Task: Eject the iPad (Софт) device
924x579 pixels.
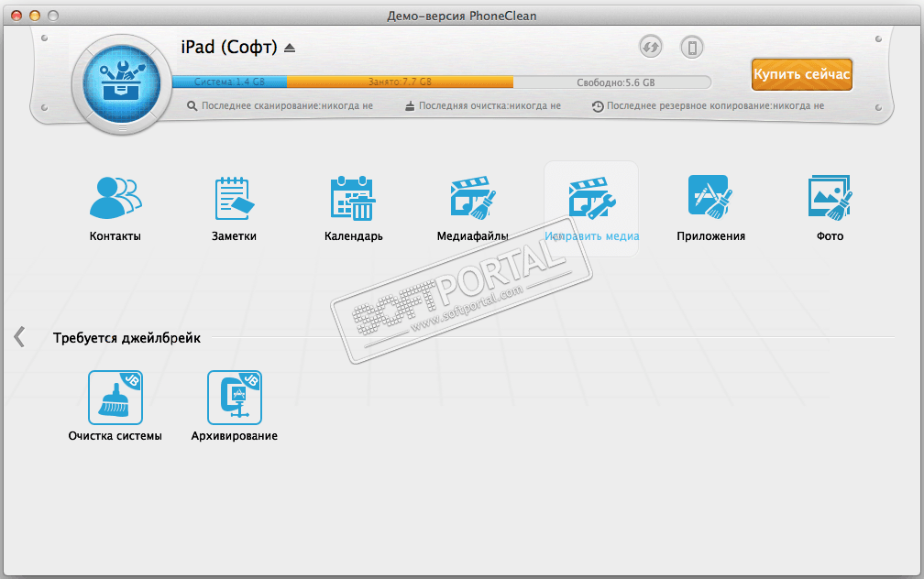Action: click(290, 48)
